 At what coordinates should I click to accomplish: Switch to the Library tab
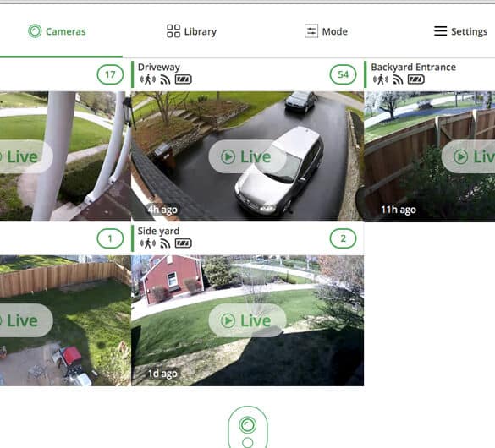click(191, 31)
